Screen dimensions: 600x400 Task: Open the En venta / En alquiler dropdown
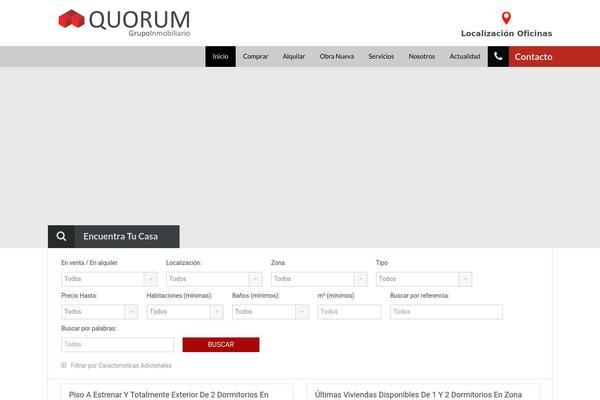pos(109,279)
